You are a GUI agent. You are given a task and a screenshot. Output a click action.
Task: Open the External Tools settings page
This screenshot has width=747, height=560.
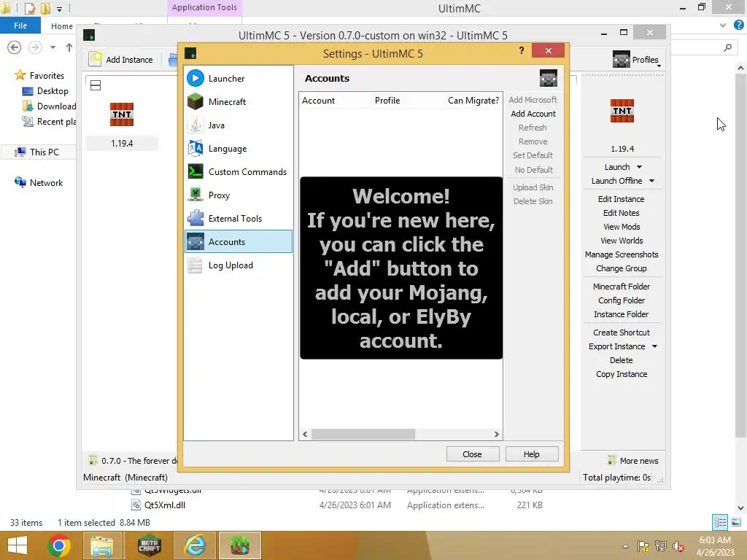tap(239, 218)
